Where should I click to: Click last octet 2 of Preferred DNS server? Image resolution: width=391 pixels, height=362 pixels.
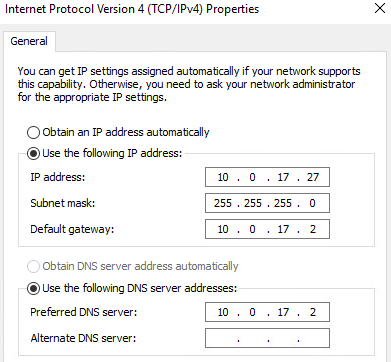click(313, 312)
